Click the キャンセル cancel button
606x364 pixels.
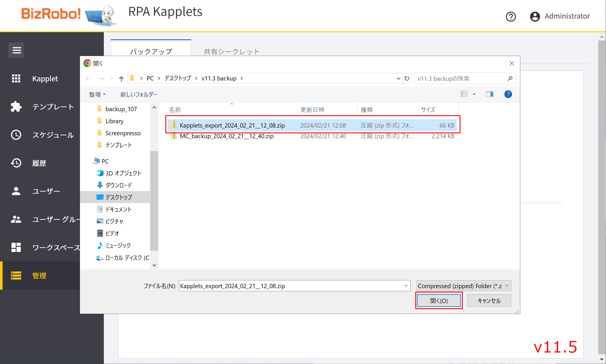[489, 301]
